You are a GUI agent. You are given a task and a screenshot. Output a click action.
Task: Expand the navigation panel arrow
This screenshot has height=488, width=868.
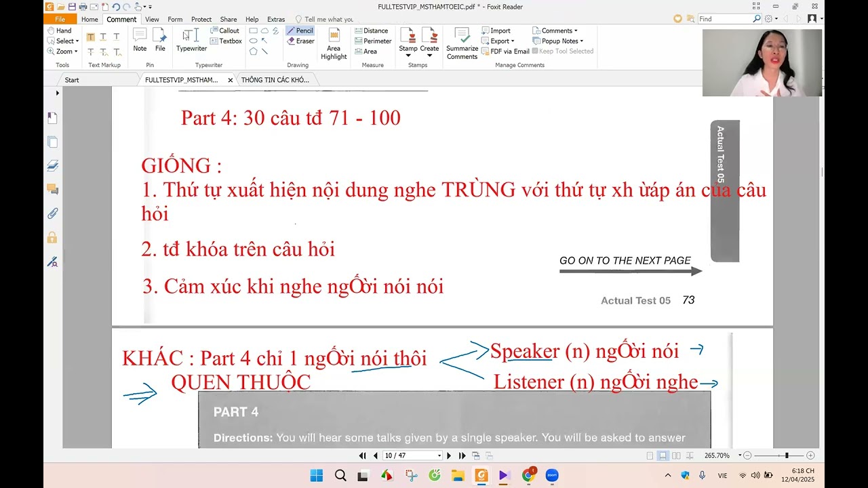tap(57, 93)
